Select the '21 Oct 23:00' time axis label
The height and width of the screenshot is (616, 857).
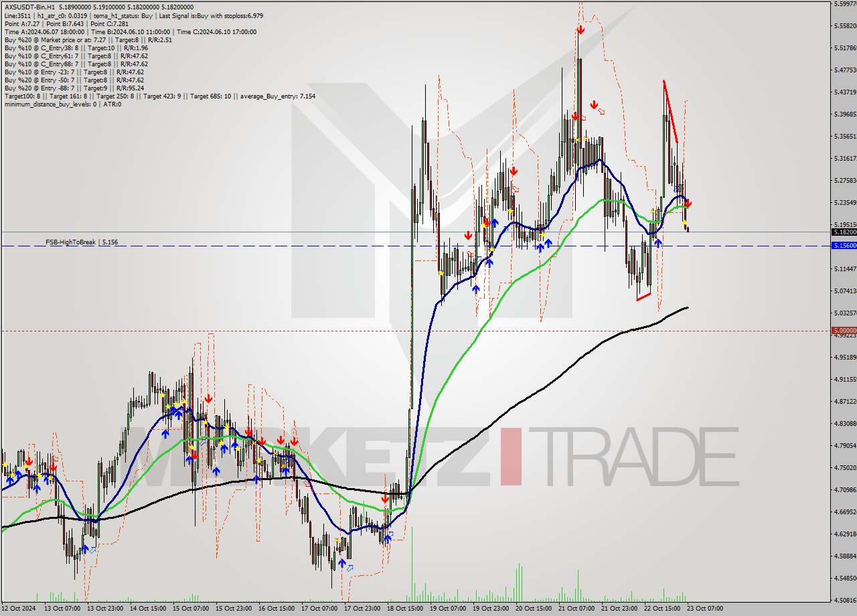[x=619, y=609]
